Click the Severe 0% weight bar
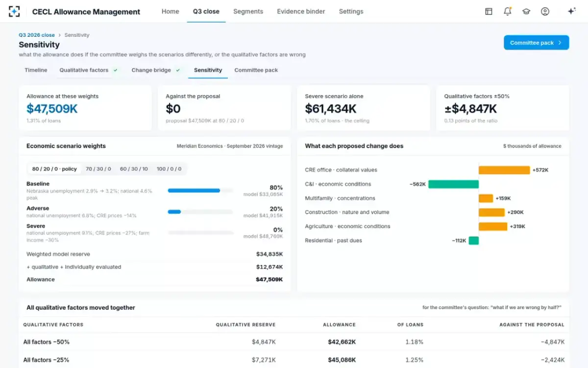The width and height of the screenshot is (588, 368). pyautogui.click(x=200, y=233)
